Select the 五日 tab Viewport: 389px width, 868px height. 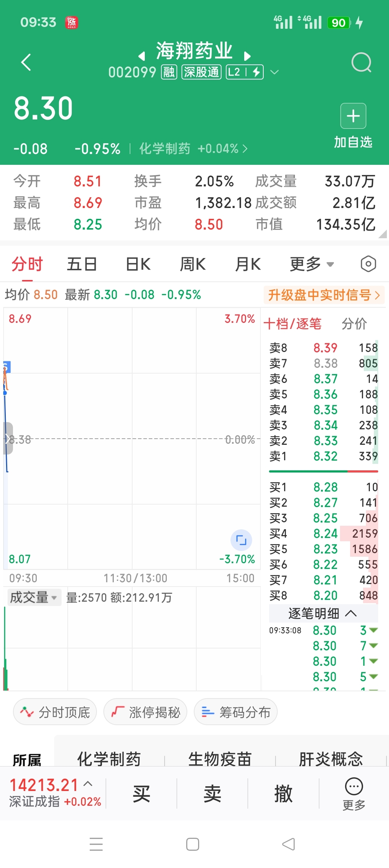point(82,264)
